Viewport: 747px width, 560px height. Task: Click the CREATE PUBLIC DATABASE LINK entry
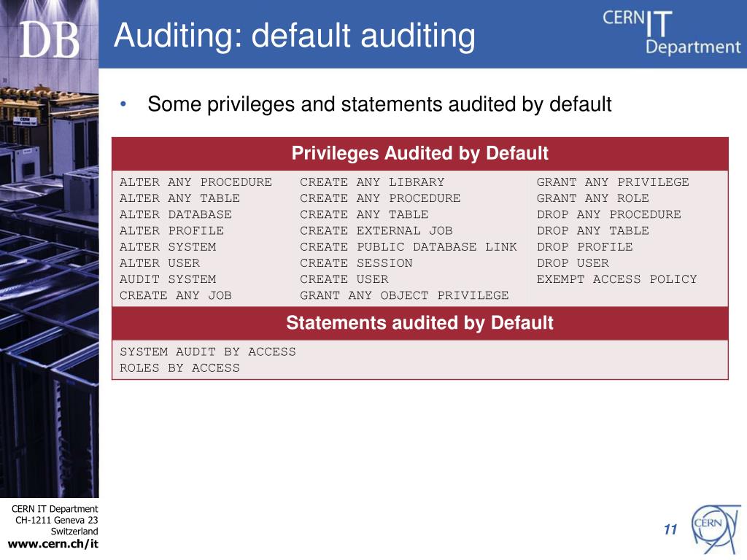pyautogui.click(x=409, y=246)
